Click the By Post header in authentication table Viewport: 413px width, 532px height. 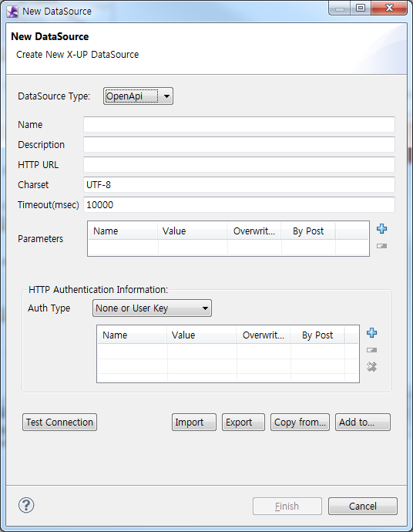[x=317, y=335]
